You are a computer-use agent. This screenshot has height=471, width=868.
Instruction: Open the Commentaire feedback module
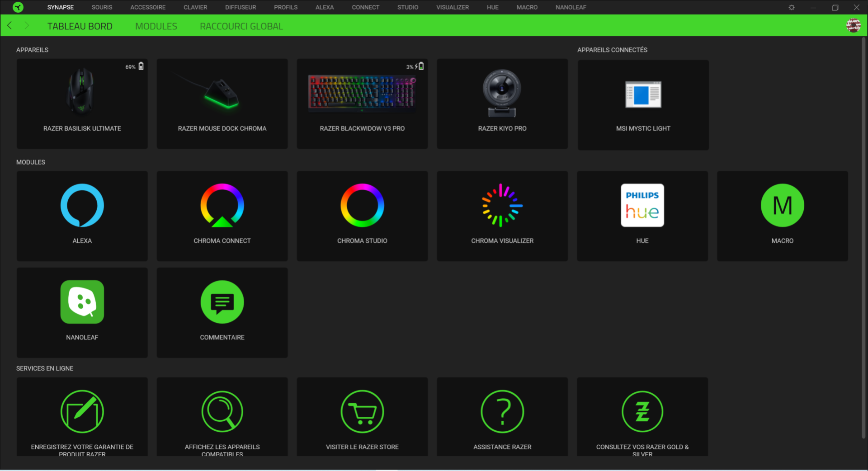(222, 312)
